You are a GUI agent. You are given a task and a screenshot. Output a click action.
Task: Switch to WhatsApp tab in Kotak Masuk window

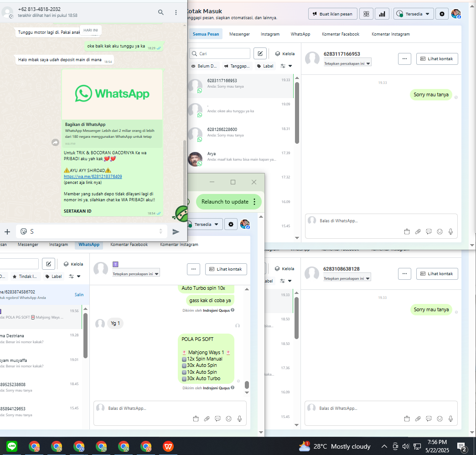coord(300,34)
